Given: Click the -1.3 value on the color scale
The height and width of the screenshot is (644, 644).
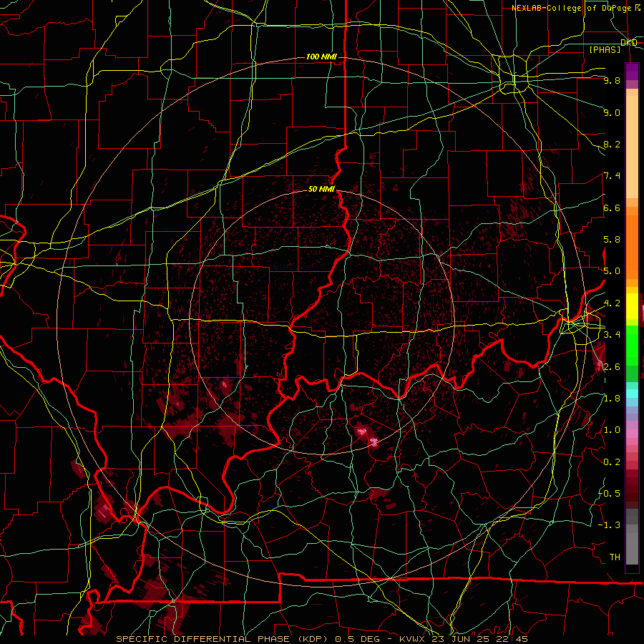Looking at the screenshot, I should (610, 525).
